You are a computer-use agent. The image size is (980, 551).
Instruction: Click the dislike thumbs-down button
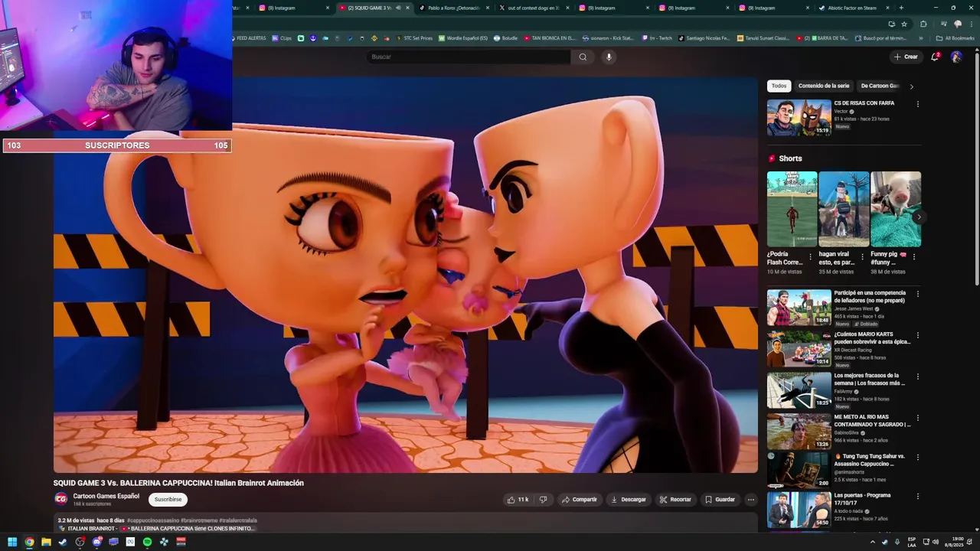pyautogui.click(x=543, y=500)
